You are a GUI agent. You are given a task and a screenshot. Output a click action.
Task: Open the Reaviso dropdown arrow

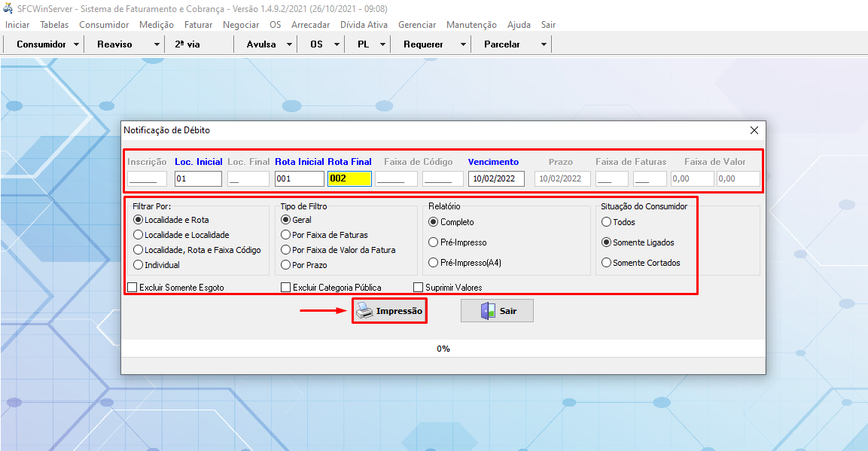(157, 44)
